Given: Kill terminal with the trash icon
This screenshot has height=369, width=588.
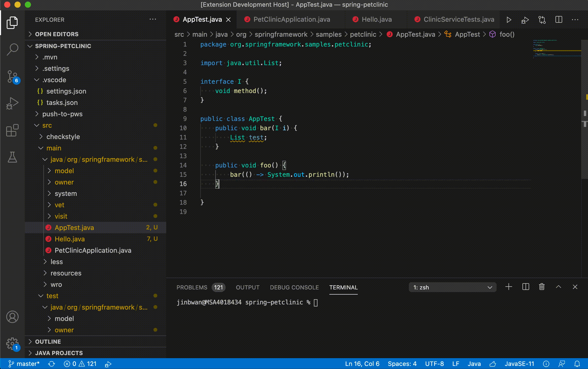Looking at the screenshot, I should click(x=542, y=287).
